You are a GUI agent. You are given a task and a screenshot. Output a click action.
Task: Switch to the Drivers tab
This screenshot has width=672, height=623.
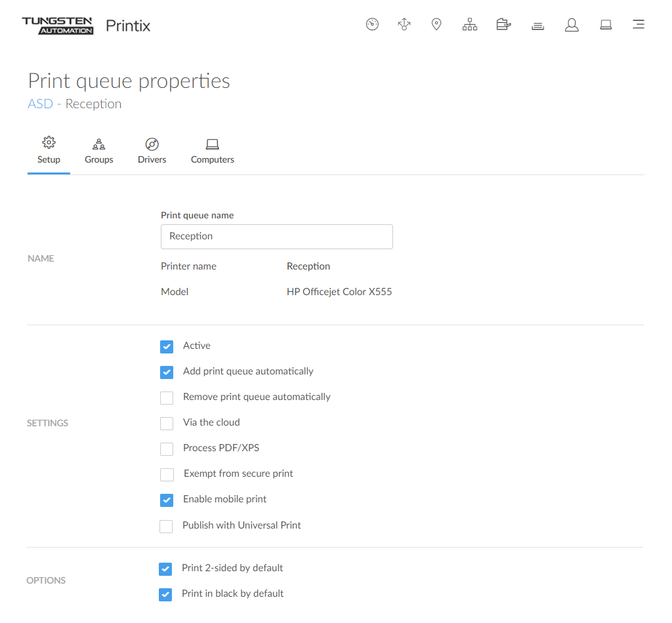[152, 151]
